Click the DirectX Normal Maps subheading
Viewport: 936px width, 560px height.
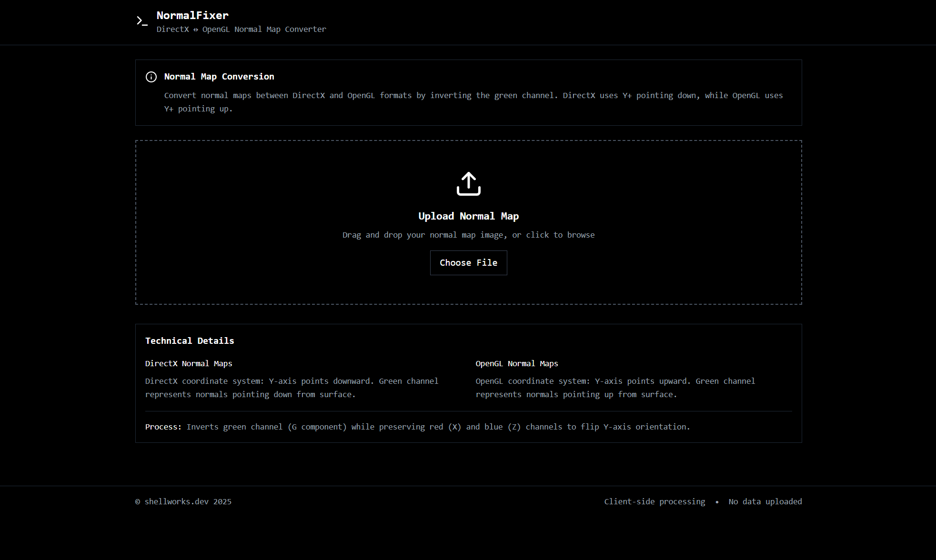coord(189,364)
